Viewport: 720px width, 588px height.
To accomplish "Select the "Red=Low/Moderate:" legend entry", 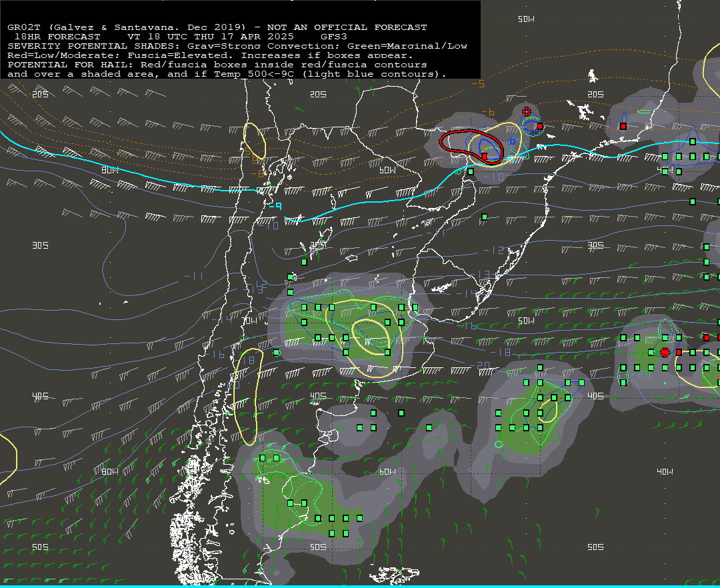I will tap(64, 55).
